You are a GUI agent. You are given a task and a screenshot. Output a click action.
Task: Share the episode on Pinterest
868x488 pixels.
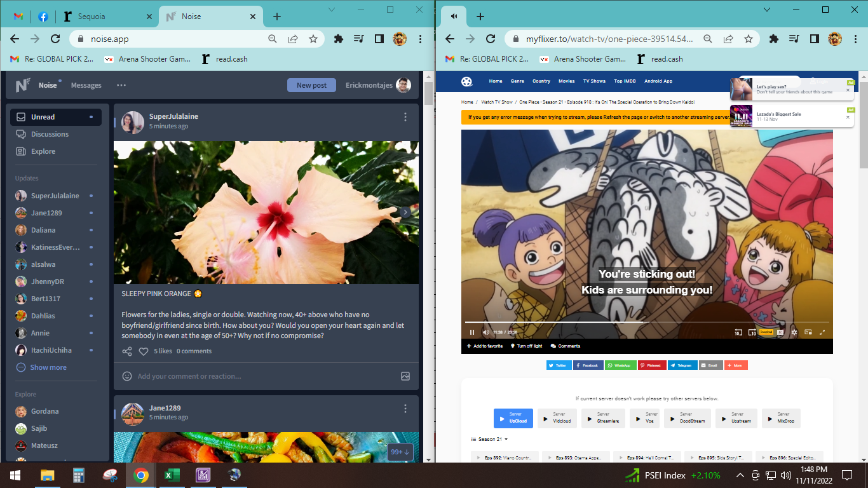(x=651, y=365)
